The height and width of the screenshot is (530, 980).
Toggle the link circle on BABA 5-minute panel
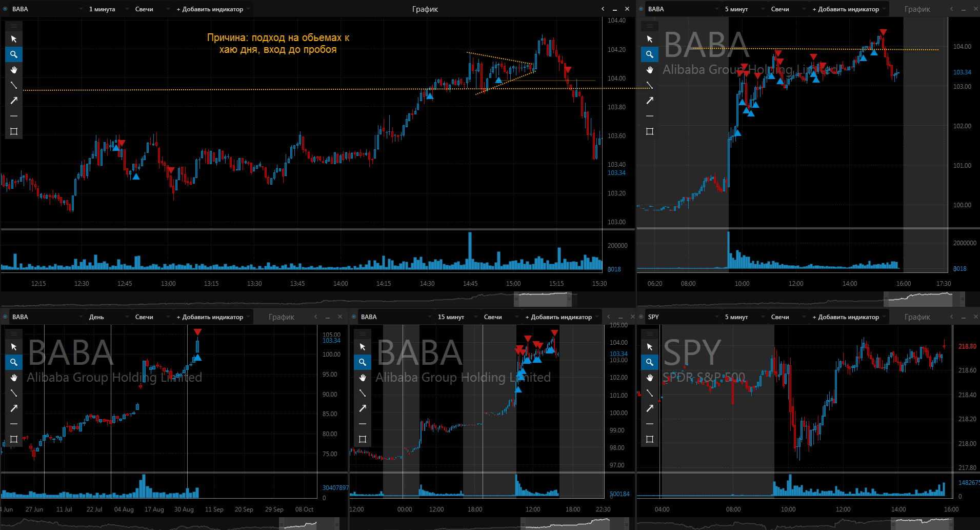click(641, 9)
